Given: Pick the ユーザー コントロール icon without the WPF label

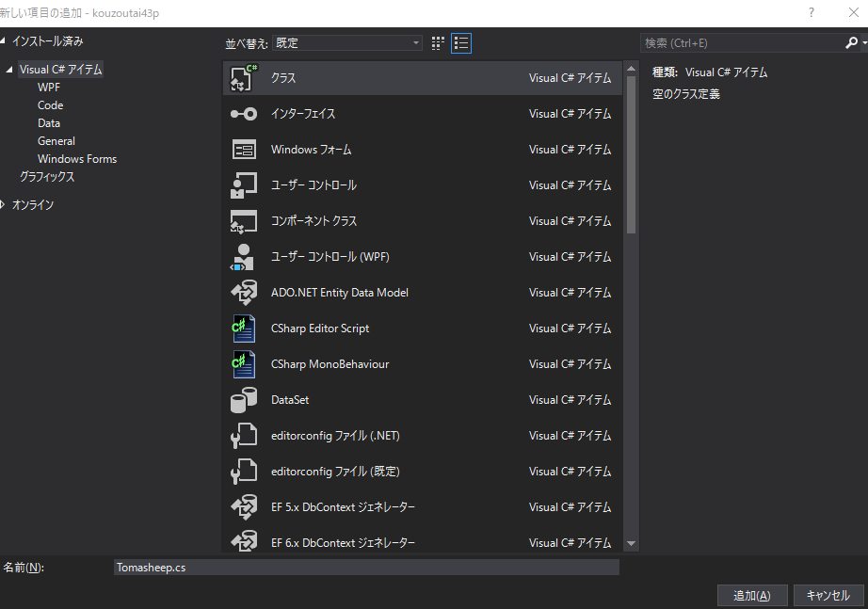Looking at the screenshot, I should [244, 184].
